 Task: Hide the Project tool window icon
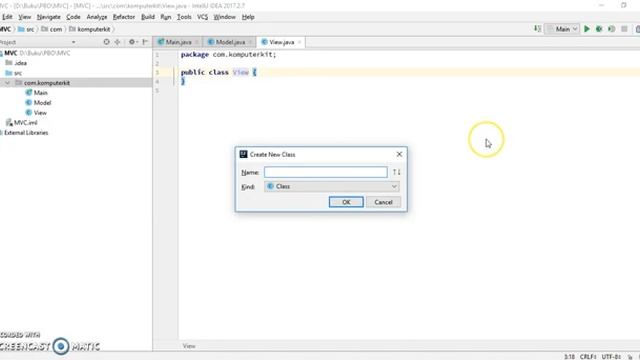[145, 42]
